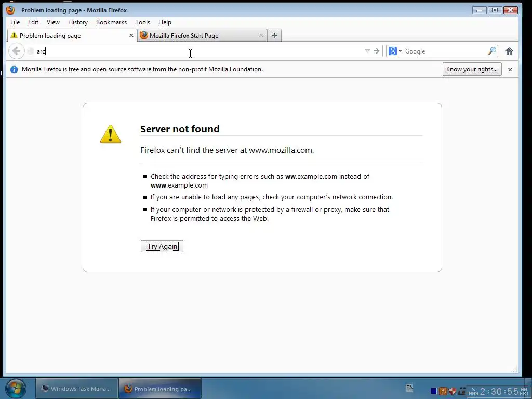Viewport: 532px width, 399px height.
Task: Open the History menu
Action: 78,22
